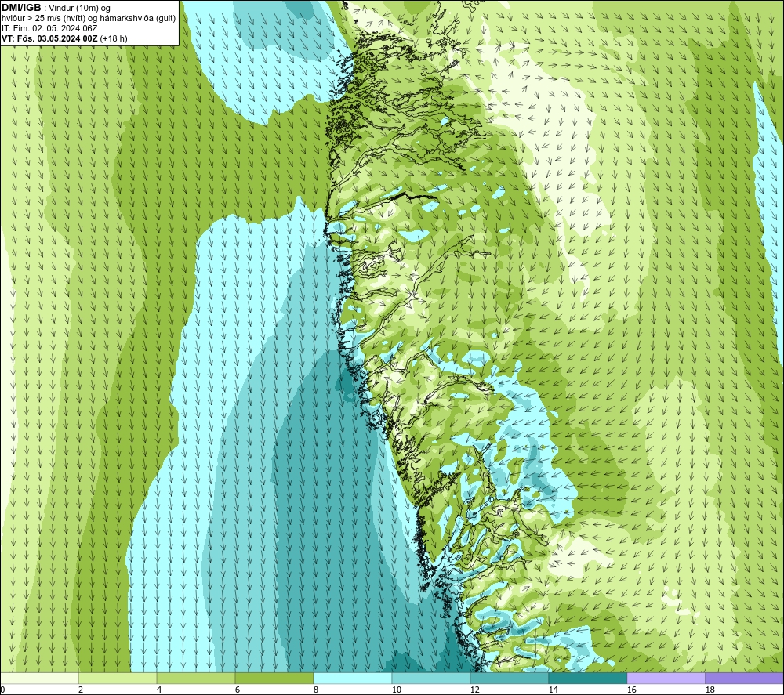Click the scale label '12'
Viewport: 784px width, 695px height.
[474, 690]
